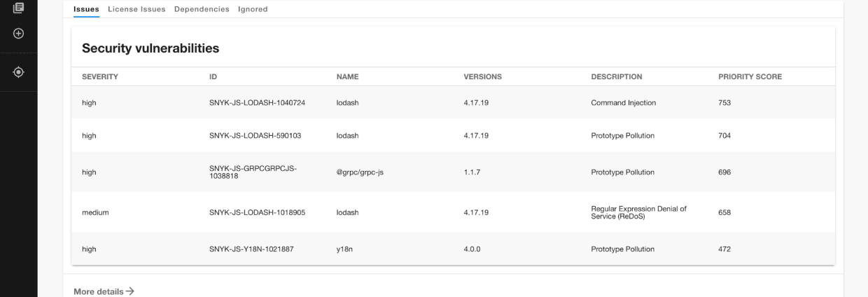Click Prototype Pollution in the y18n row
The image size is (868, 297).
(623, 249)
